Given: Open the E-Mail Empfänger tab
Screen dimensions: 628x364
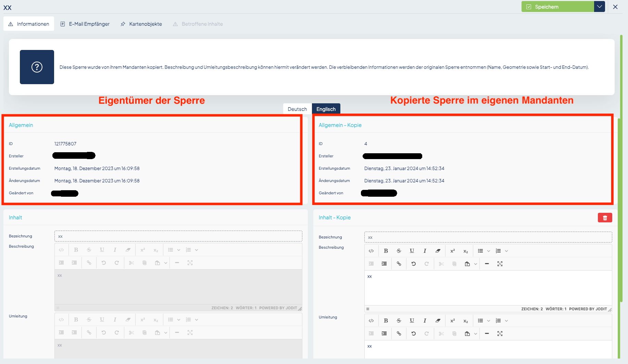Looking at the screenshot, I should pos(85,24).
